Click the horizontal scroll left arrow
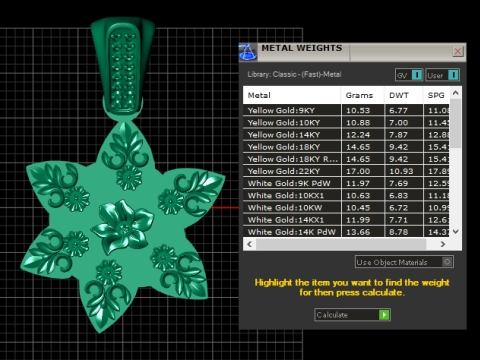This screenshot has width=480, height=360. [249, 244]
